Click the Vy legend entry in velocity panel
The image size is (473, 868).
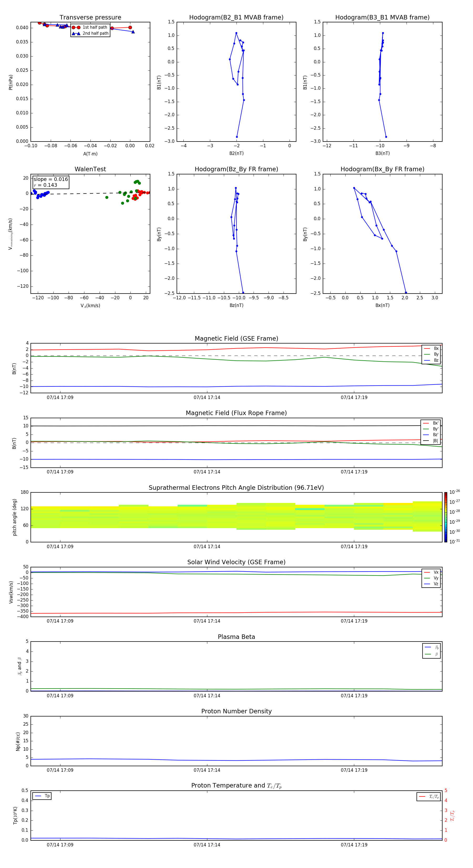[431, 578]
